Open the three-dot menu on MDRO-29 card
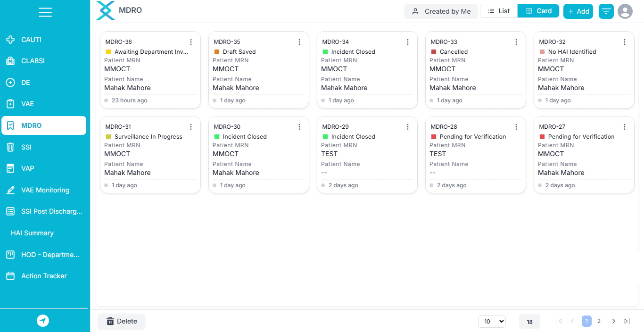 [408, 127]
